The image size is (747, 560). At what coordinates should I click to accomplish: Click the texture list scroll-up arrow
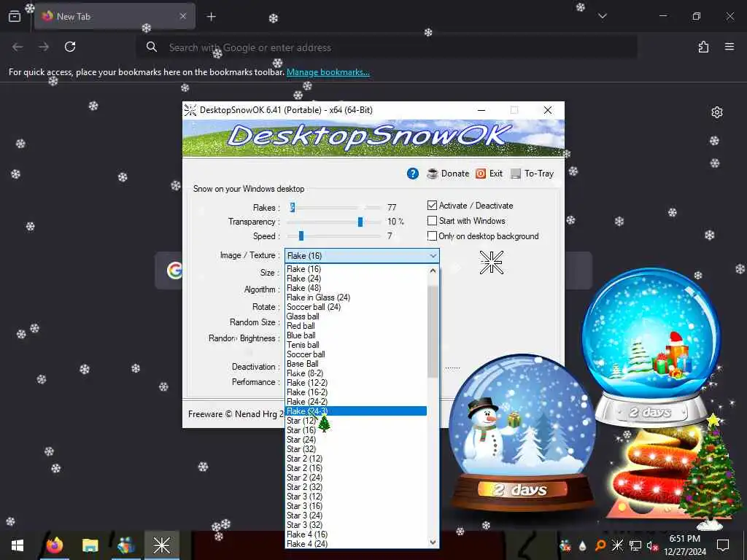[x=433, y=271]
